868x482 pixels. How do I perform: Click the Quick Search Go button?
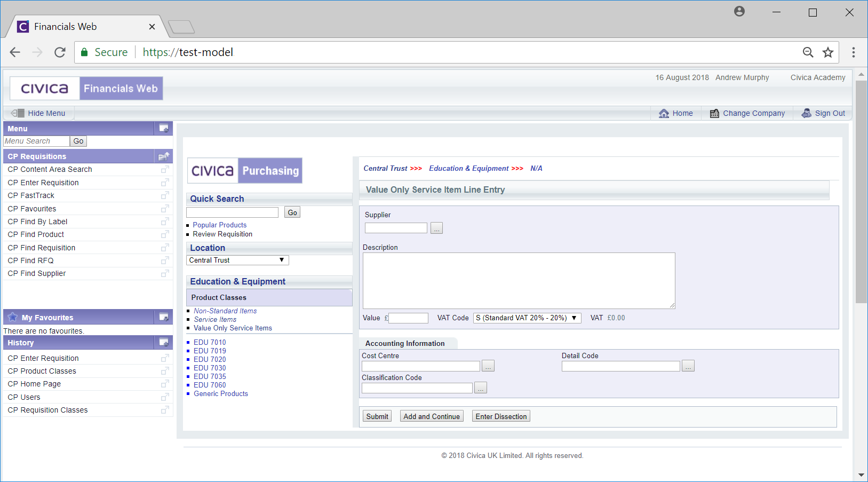[292, 212]
